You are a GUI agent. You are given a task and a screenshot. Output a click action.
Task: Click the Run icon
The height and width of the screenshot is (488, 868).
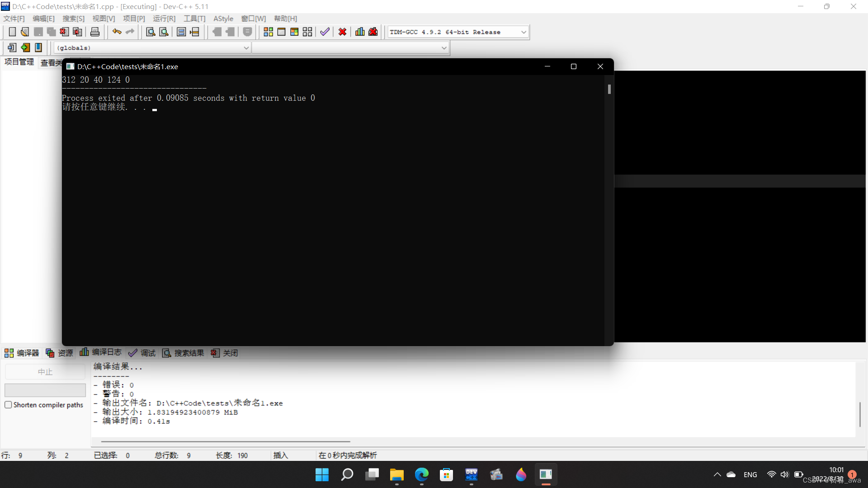tap(281, 32)
